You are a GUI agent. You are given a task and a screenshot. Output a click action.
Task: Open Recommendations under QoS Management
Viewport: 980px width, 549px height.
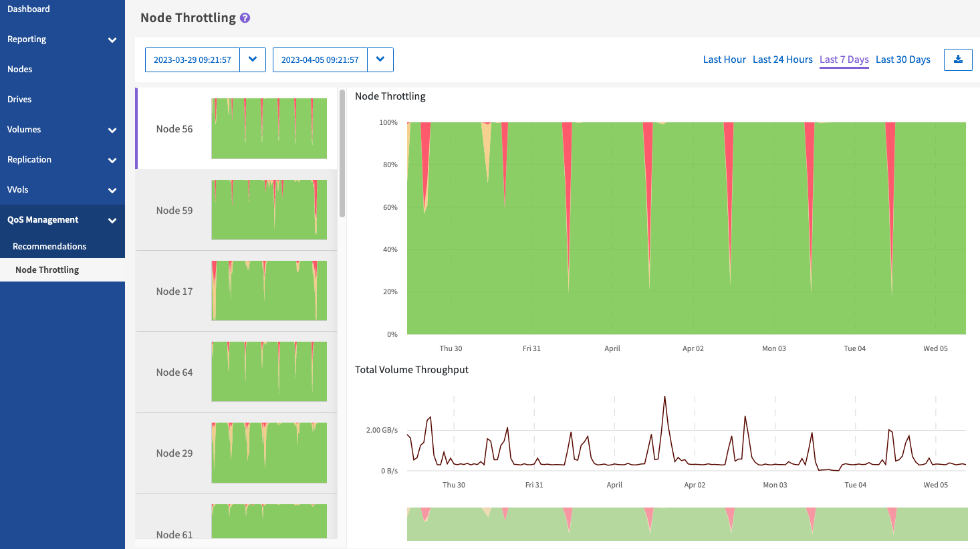[49, 246]
